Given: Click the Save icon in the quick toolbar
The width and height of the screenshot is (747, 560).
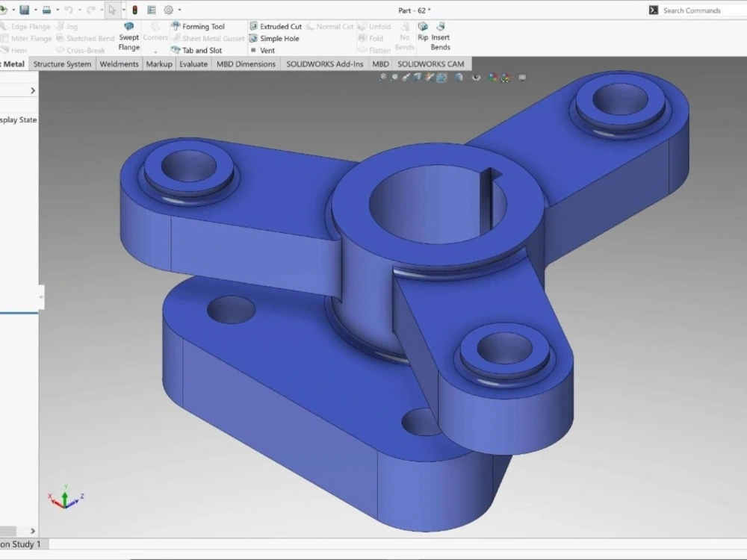Looking at the screenshot, I should [x=25, y=10].
